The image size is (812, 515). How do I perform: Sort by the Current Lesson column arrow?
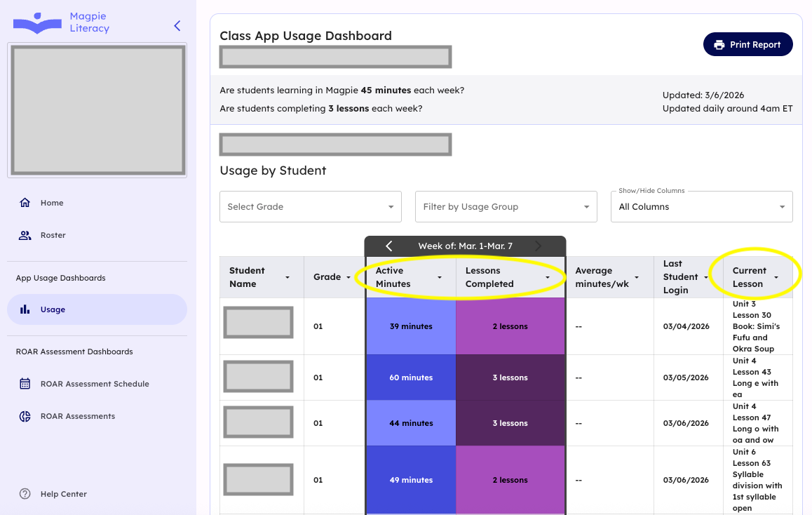pos(776,278)
